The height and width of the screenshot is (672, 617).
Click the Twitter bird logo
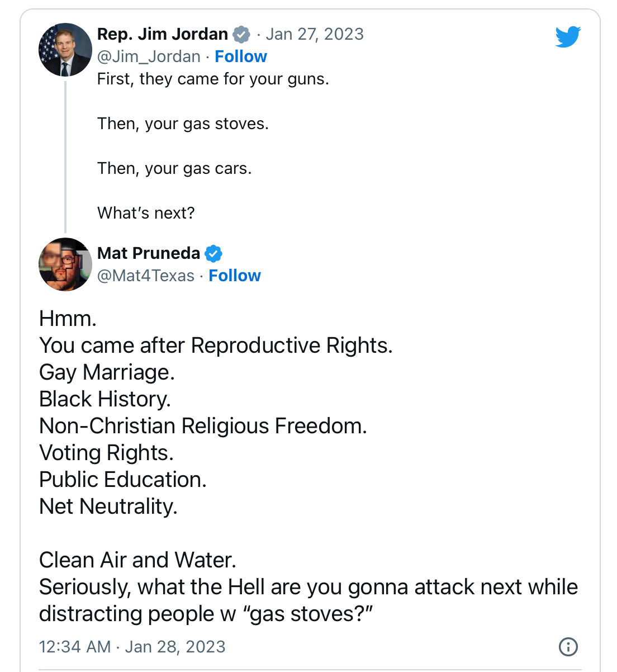[568, 37]
